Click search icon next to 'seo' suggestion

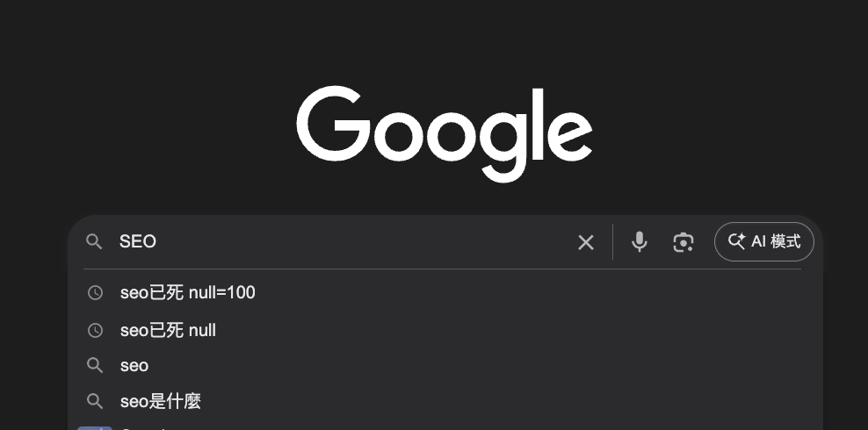95,365
